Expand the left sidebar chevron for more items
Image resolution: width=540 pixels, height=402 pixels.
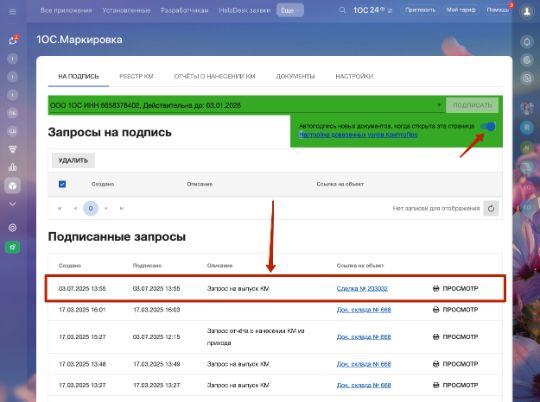[x=12, y=204]
